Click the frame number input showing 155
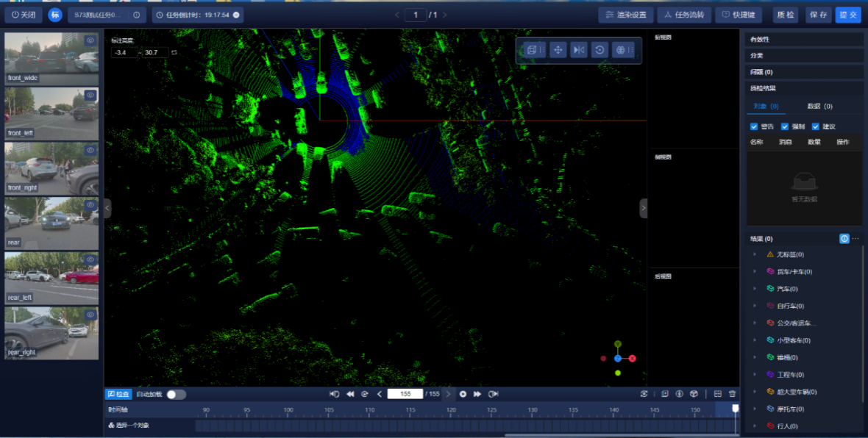This screenshot has height=438, width=868. click(405, 394)
